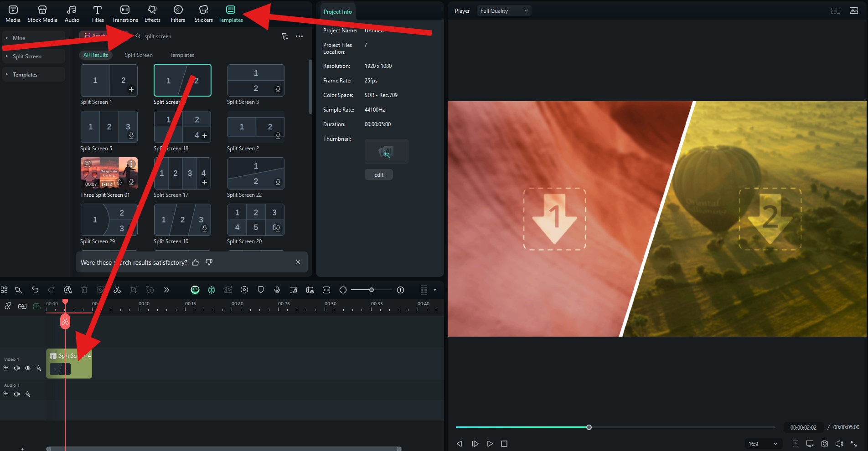The width and height of the screenshot is (868, 451).
Task: Add a marker with the shield icon
Action: [x=261, y=290]
